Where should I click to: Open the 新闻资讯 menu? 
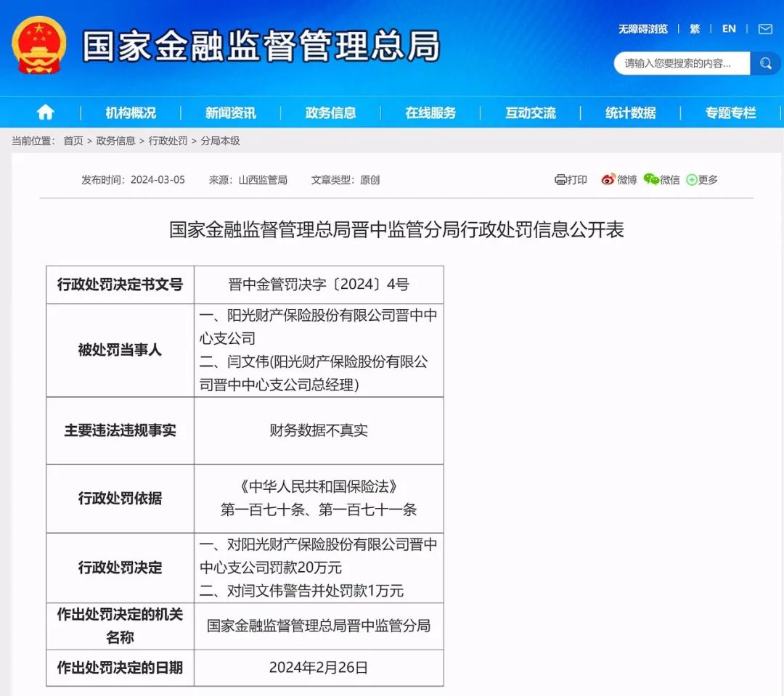coord(231,112)
